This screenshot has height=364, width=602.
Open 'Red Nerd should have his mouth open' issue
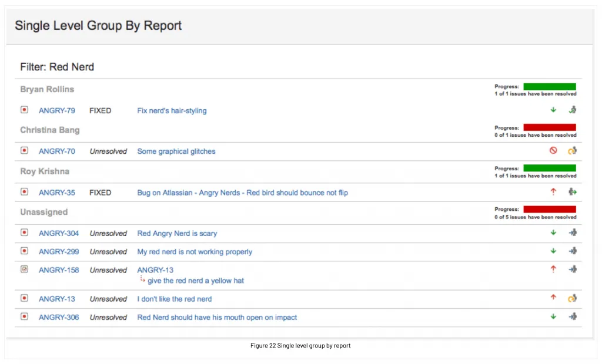tap(217, 317)
